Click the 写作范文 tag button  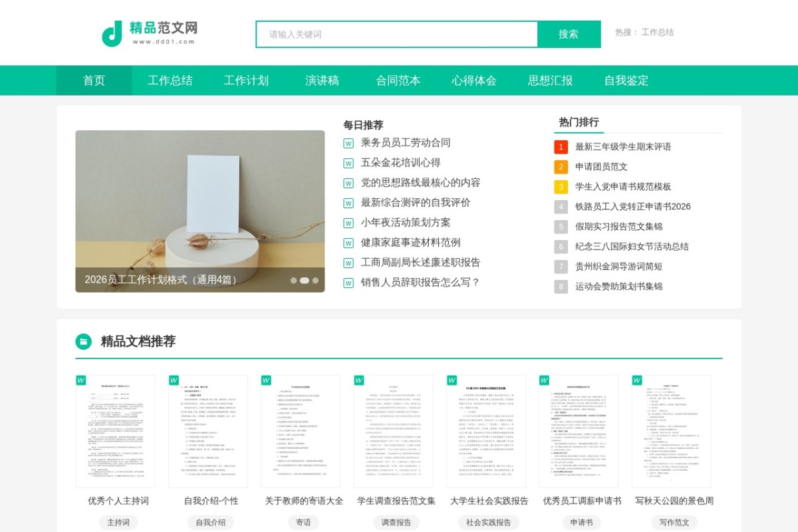(x=674, y=522)
